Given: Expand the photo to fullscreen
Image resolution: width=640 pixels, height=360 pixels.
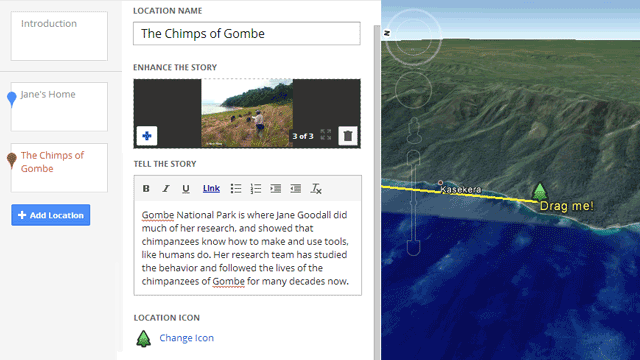Looking at the screenshot, I should (326, 135).
